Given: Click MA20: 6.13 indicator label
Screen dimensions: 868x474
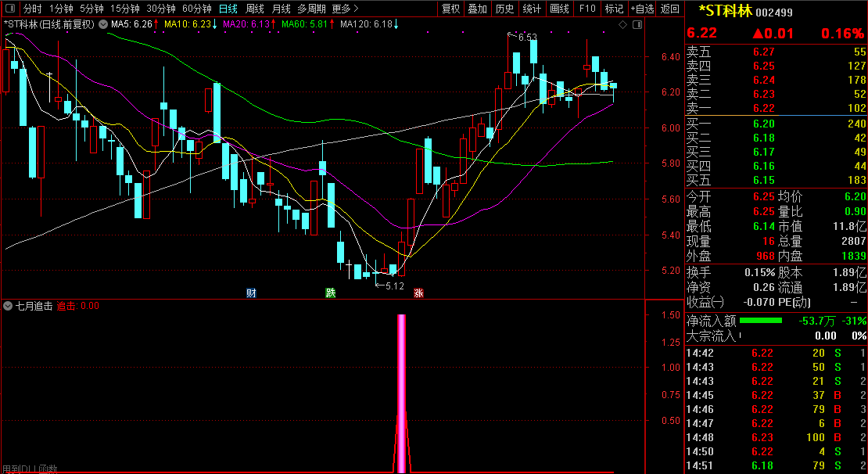Looking at the screenshot, I should (x=246, y=24).
